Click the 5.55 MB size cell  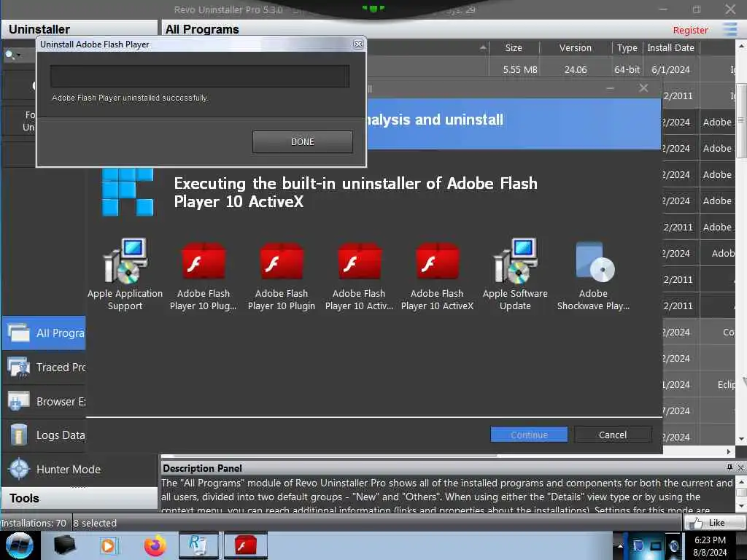click(519, 69)
